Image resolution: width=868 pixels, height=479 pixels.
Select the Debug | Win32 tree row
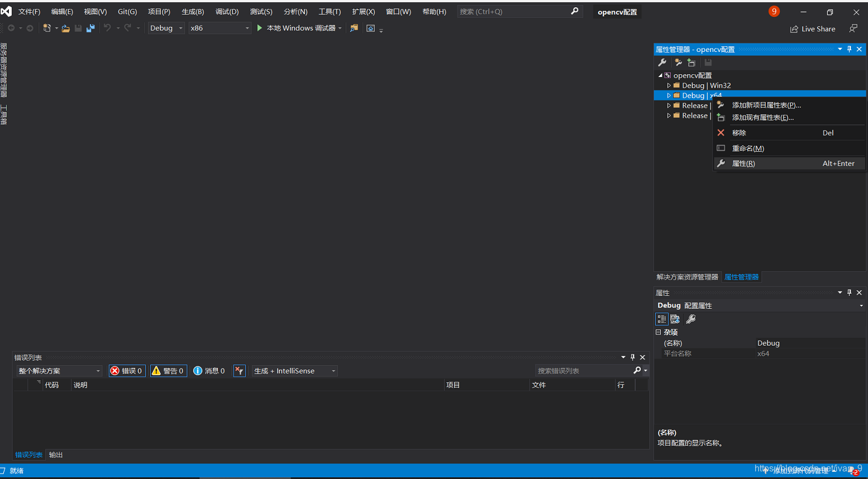click(760, 85)
